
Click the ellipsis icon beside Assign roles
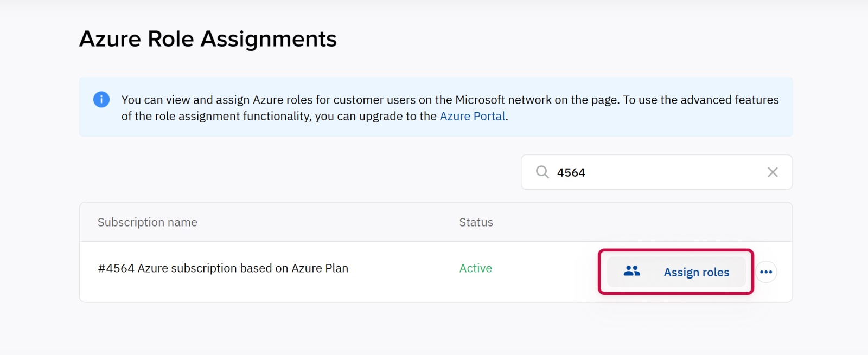[766, 272]
